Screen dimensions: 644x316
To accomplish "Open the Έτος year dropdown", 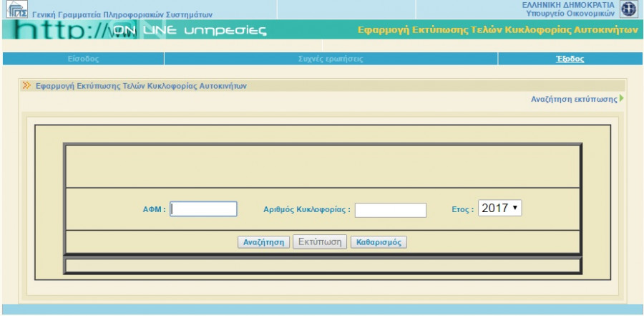I will tap(499, 208).
